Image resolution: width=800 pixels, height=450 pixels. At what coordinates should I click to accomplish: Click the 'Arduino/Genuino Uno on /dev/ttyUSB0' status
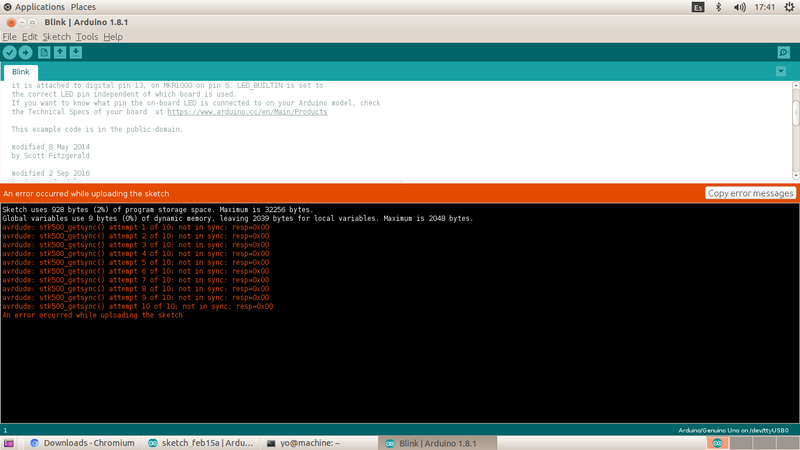coord(733,430)
